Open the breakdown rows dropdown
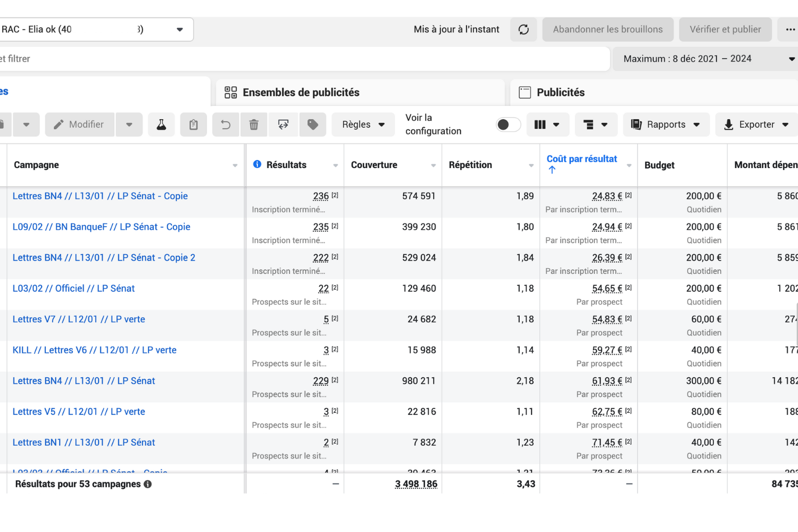Screen dimensions: 798x532 point(595,124)
